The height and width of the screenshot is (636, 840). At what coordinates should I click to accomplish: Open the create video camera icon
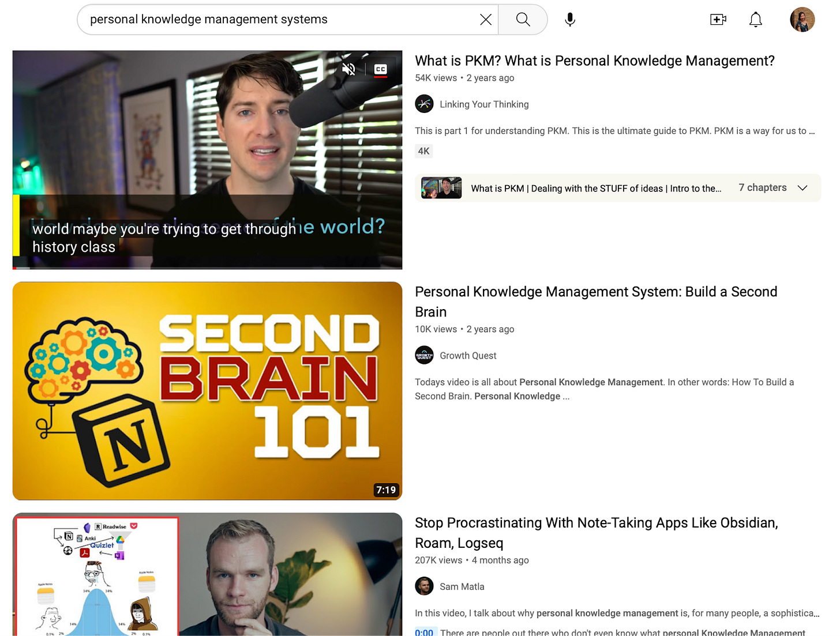tap(718, 20)
